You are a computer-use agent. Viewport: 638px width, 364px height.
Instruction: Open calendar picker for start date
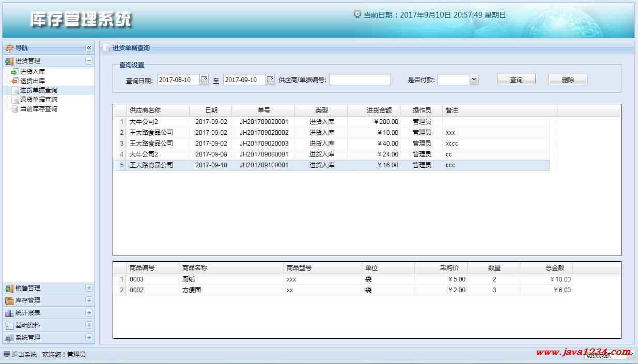point(204,80)
